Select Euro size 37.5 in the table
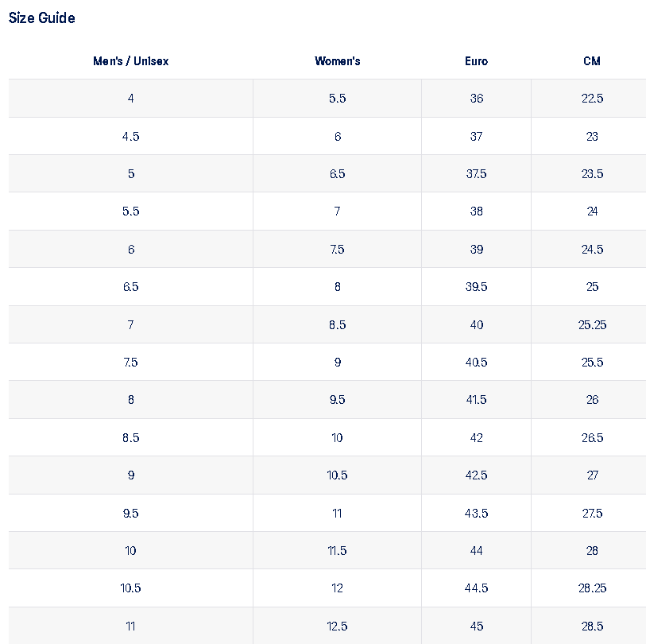Image resolution: width=646 pixels, height=644 pixels. pyautogui.click(x=477, y=174)
